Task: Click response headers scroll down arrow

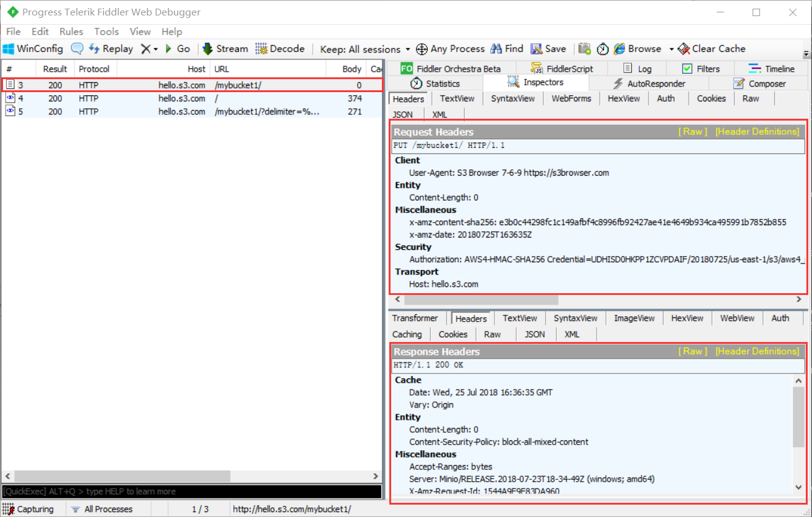Action: pyautogui.click(x=799, y=487)
